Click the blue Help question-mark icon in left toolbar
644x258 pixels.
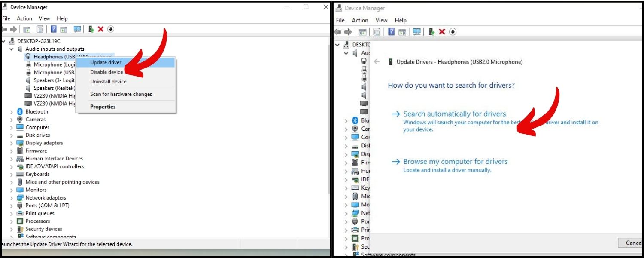click(x=54, y=29)
